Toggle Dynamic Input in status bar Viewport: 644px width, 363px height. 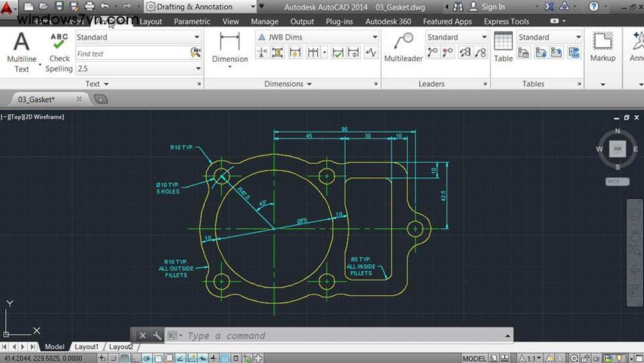click(203, 358)
